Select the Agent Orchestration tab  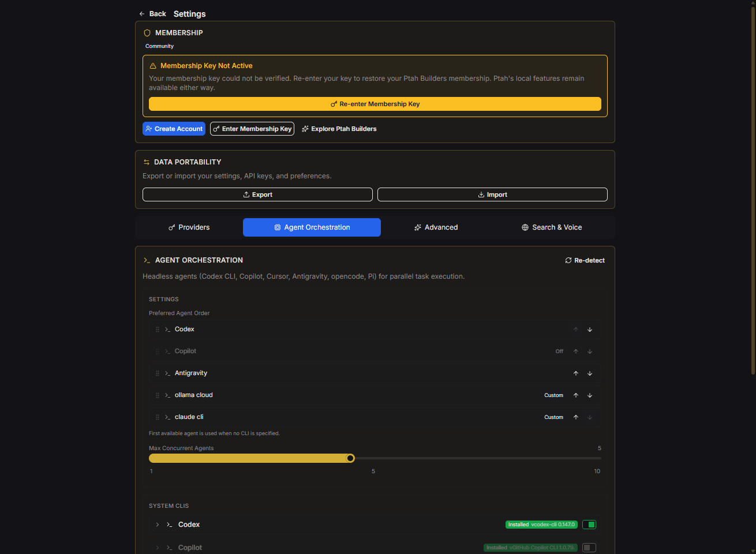312,227
